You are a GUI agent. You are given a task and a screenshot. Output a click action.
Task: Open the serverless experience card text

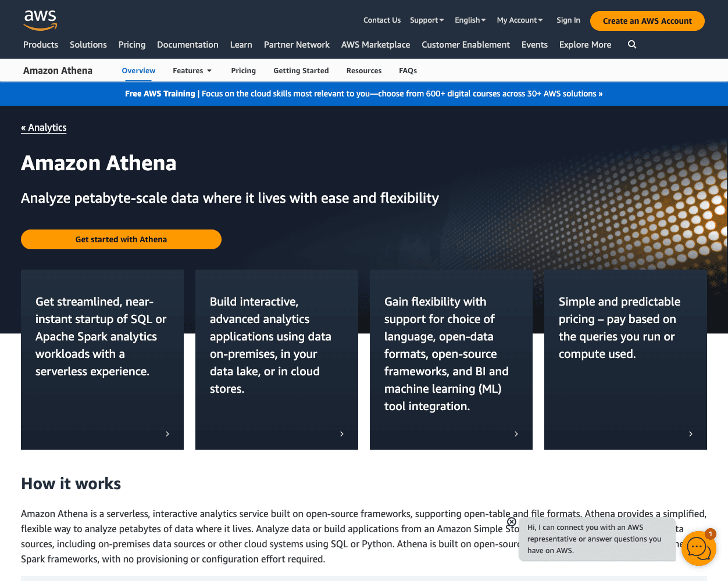(101, 336)
